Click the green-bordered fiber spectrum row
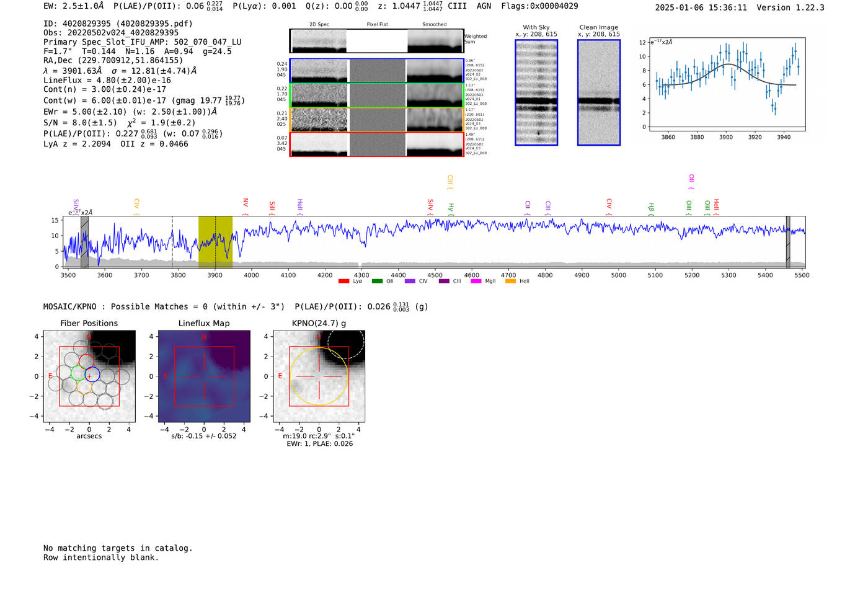868x591 pixels. pos(376,95)
